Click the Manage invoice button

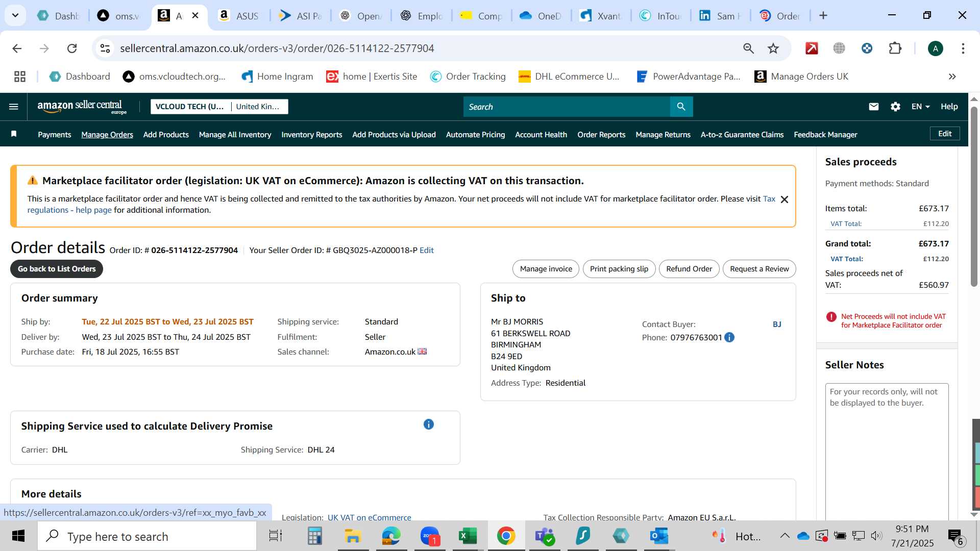point(546,269)
